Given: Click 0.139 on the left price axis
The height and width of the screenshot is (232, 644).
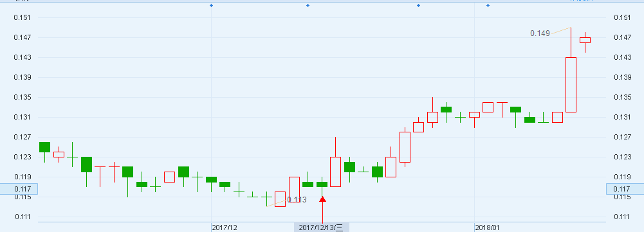Looking at the screenshot, I should tap(22, 77).
